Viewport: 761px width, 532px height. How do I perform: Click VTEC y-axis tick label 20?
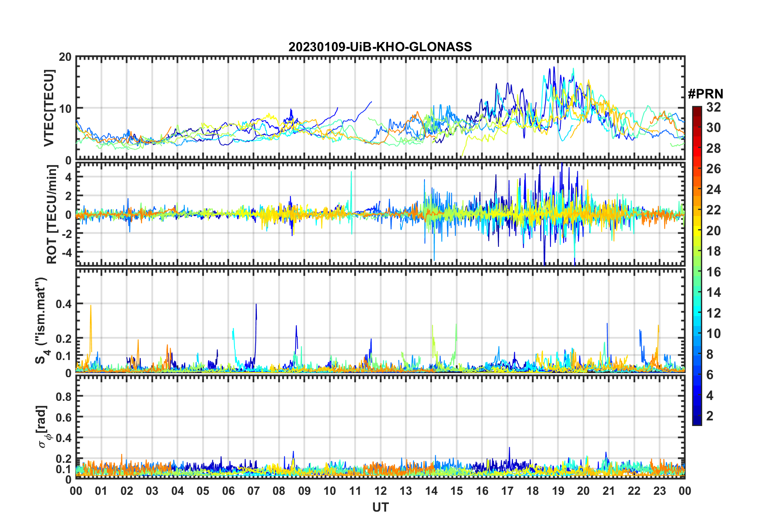pos(65,57)
